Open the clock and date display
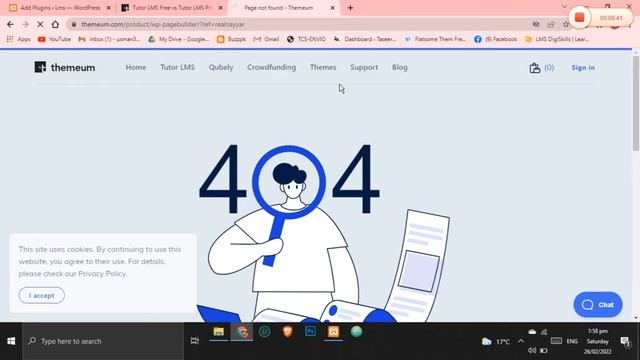 click(598, 341)
